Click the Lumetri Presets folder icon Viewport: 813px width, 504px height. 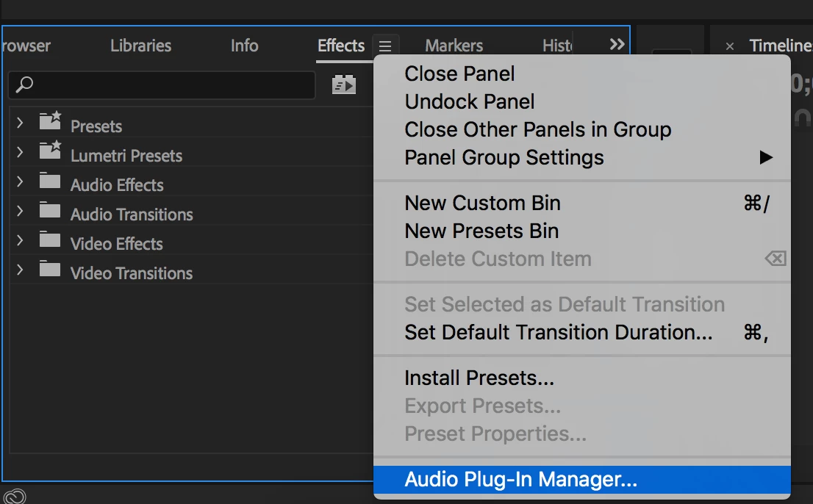click(50, 151)
